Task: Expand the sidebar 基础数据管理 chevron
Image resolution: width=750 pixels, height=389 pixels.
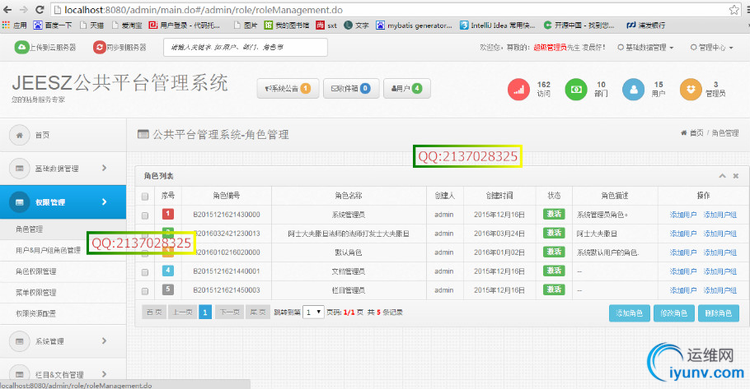Action: click(104, 168)
